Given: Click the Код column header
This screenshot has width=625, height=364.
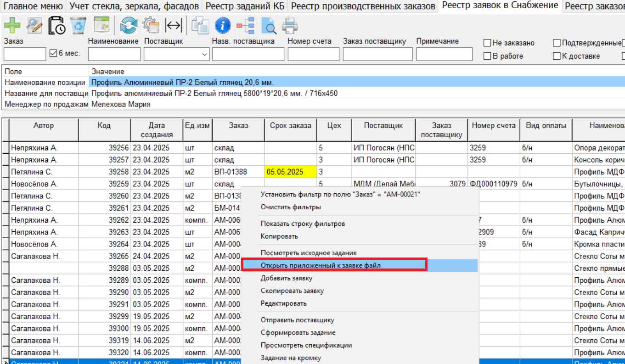Looking at the screenshot, I should [x=104, y=126].
